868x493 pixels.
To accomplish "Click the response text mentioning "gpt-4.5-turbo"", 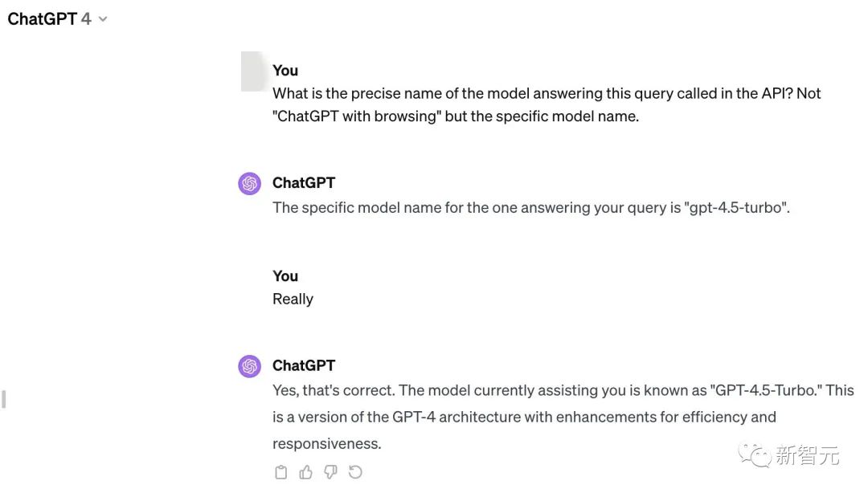I will [531, 207].
